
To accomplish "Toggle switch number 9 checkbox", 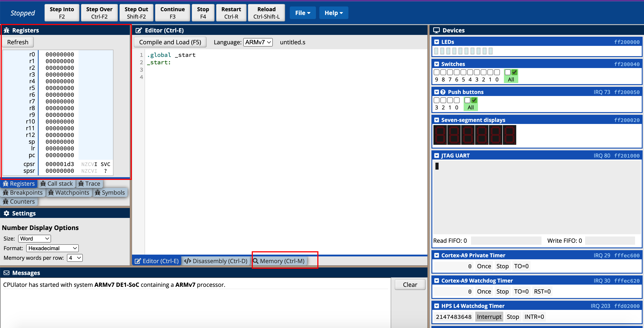I will (437, 72).
